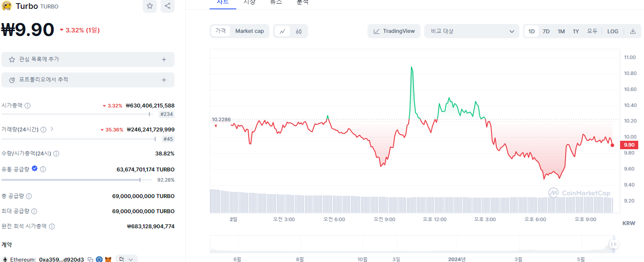Switch to the 분석 tab

click(303, 2)
